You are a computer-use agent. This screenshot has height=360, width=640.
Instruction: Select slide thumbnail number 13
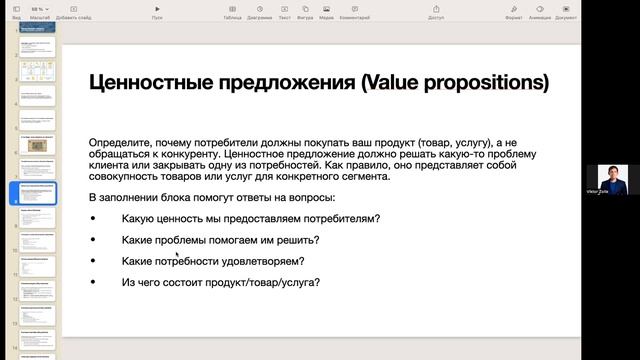pyautogui.click(x=37, y=316)
